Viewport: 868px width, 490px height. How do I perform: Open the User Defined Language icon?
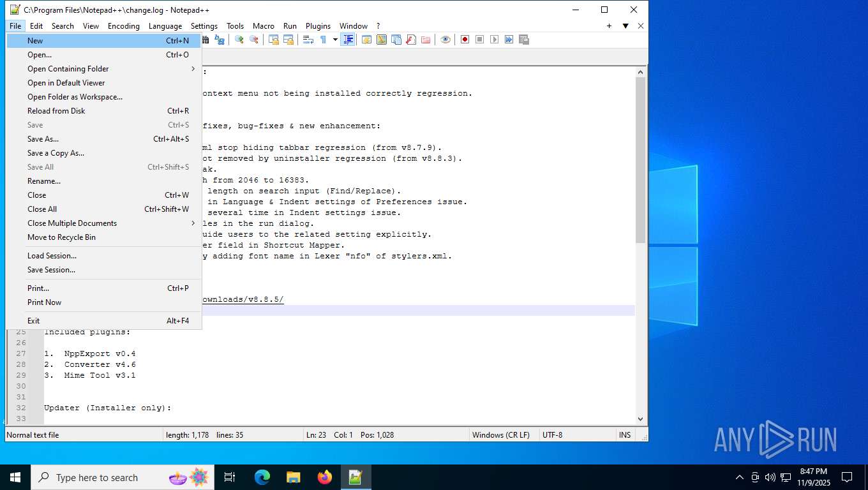[367, 40]
